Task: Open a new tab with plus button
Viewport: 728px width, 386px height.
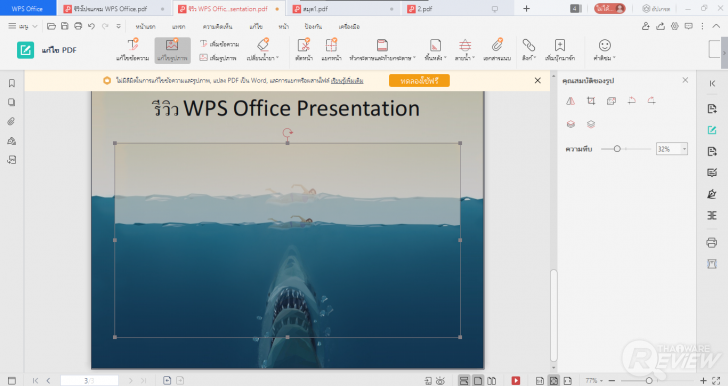Action: click(x=526, y=8)
